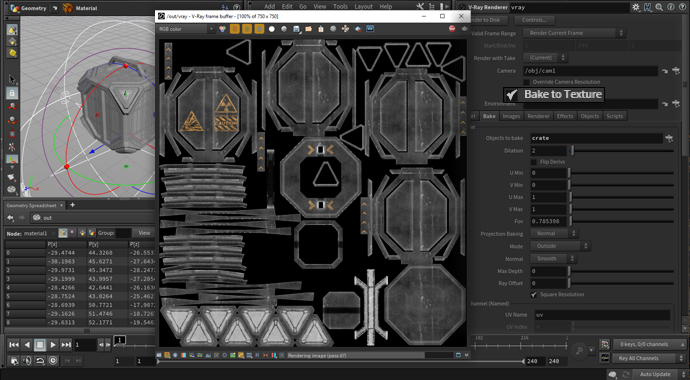This screenshot has width=690, height=380.
Task: Click the jump to first frame button
Action: pyautogui.click(x=14, y=345)
